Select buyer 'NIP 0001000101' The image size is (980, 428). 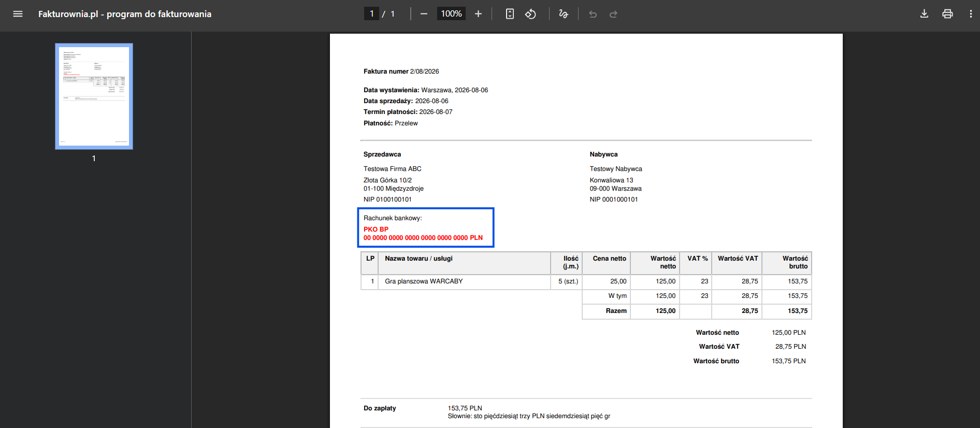pyautogui.click(x=614, y=199)
